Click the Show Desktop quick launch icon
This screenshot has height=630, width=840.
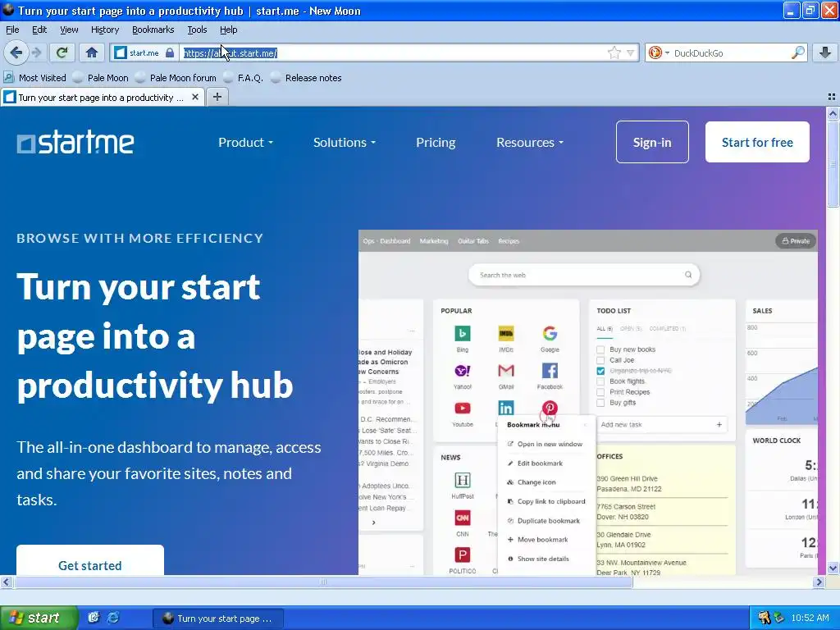[94, 618]
